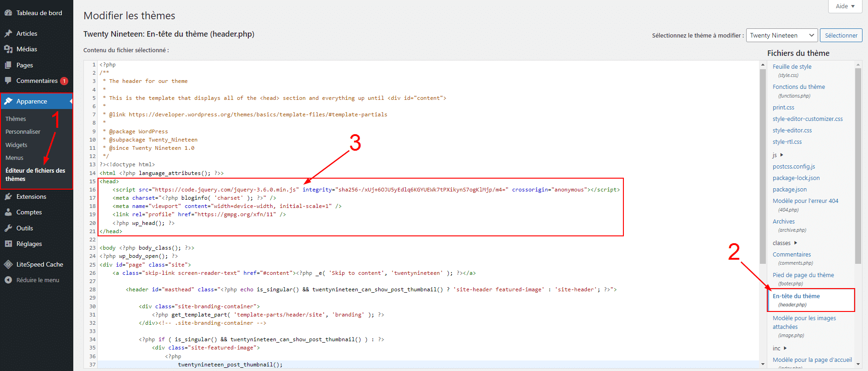Click the Articles pin icon

click(x=8, y=33)
